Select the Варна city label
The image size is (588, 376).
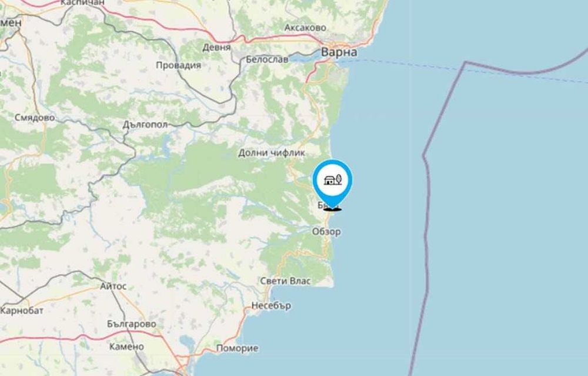pos(339,52)
